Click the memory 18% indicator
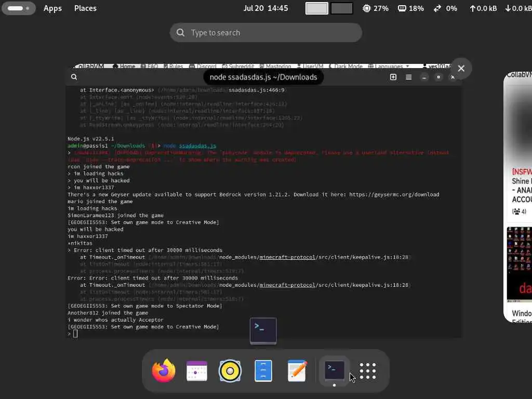 (x=411, y=8)
